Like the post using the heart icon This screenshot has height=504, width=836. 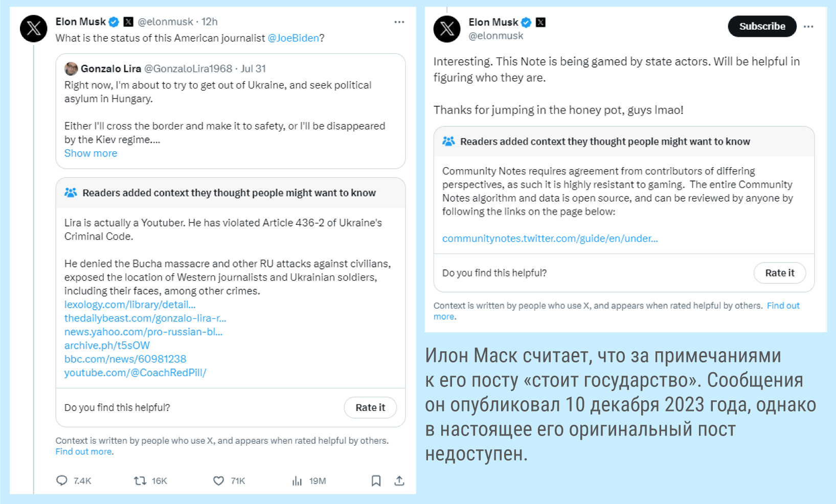click(218, 480)
